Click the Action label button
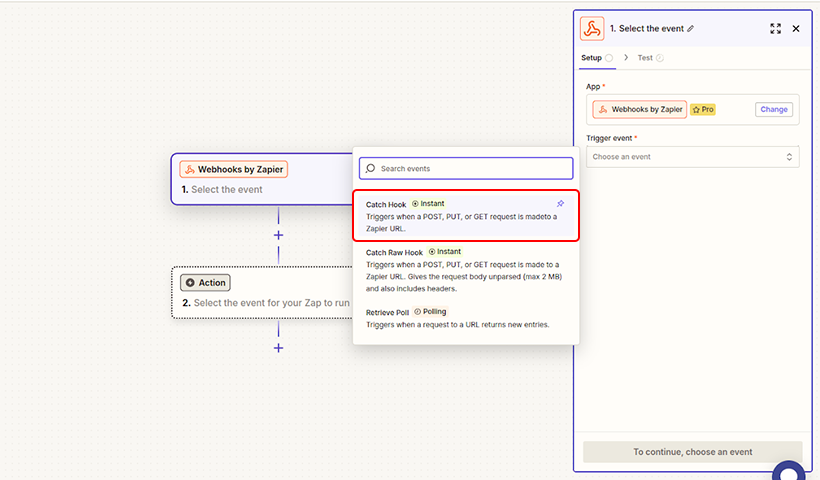The width and height of the screenshot is (820, 480). click(x=206, y=283)
